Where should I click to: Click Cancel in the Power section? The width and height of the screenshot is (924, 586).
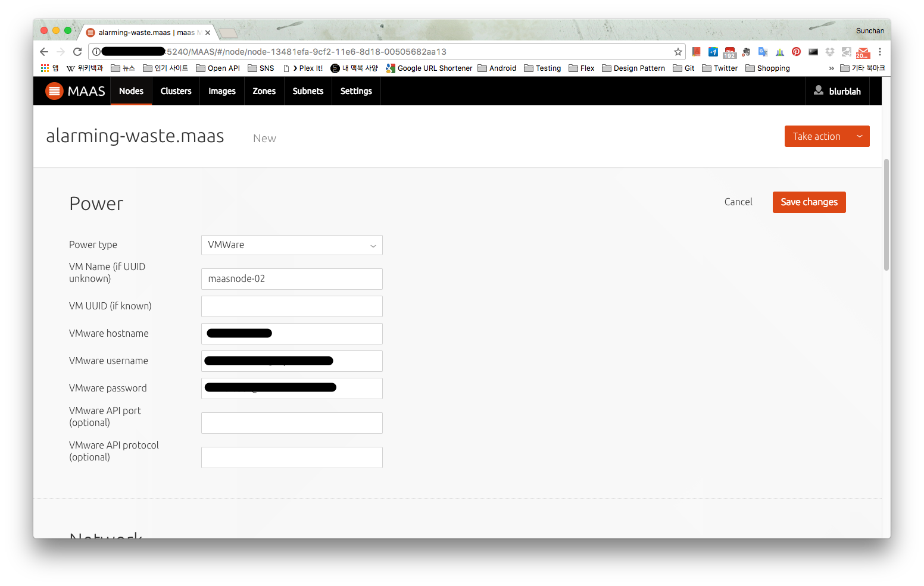click(738, 202)
